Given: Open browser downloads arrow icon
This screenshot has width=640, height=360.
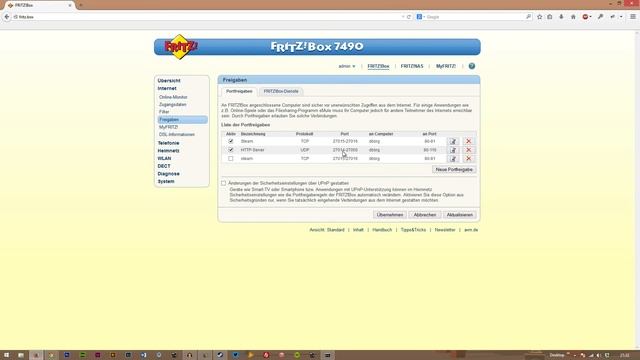Looking at the screenshot, I should pyautogui.click(x=561, y=17).
